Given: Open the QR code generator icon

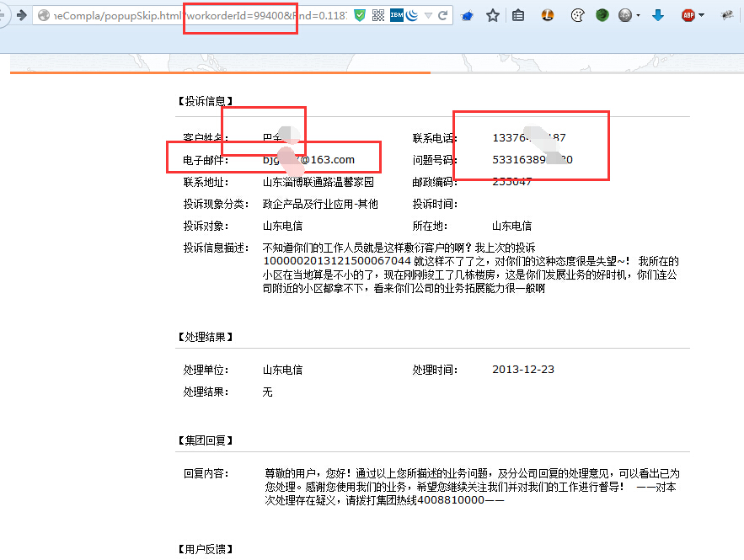Looking at the screenshot, I should pos(378,16).
